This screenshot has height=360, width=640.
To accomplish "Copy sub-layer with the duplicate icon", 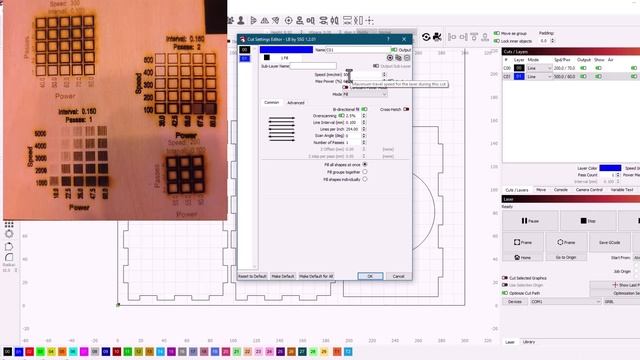I will click(x=398, y=58).
